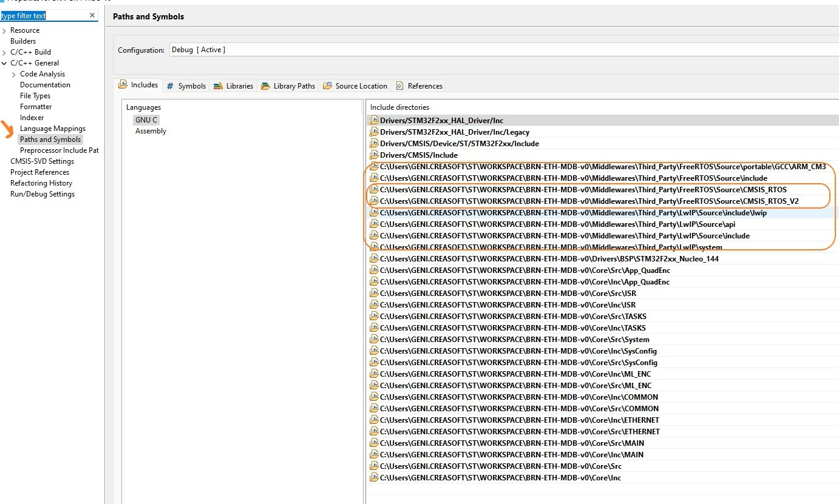Click the Source Location tab icon
The width and height of the screenshot is (839, 504).
tap(328, 86)
